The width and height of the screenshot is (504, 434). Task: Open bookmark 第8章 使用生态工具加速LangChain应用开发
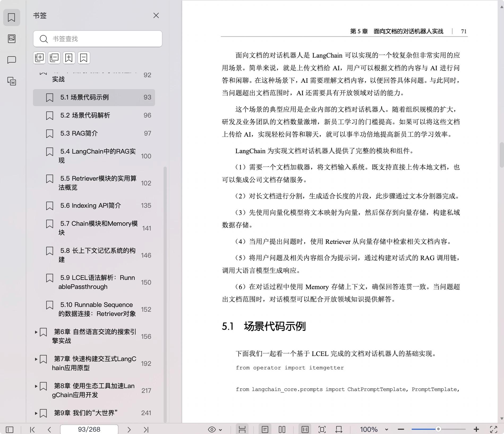tap(94, 390)
